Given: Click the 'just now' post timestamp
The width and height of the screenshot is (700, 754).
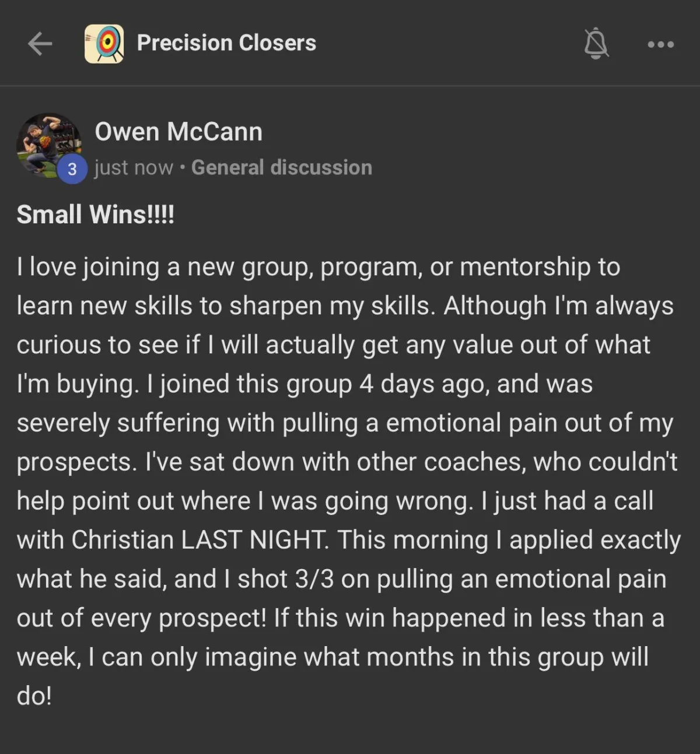Looking at the screenshot, I should pos(134,168).
